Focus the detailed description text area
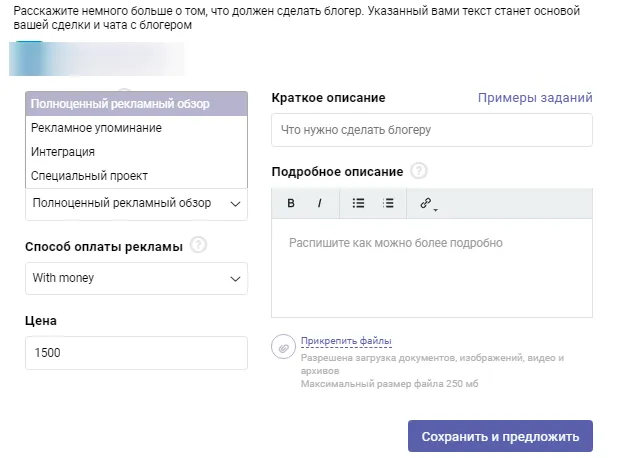This screenshot has width=619, height=458. click(432, 268)
